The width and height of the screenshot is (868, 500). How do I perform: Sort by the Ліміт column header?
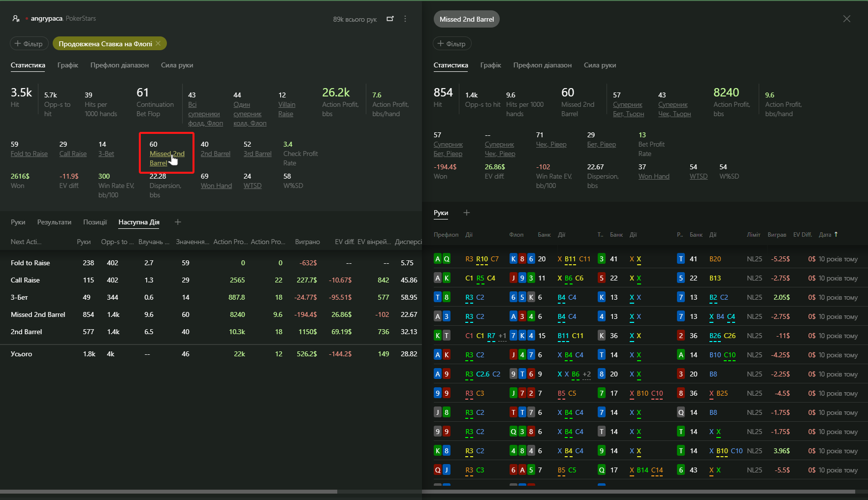(753, 235)
